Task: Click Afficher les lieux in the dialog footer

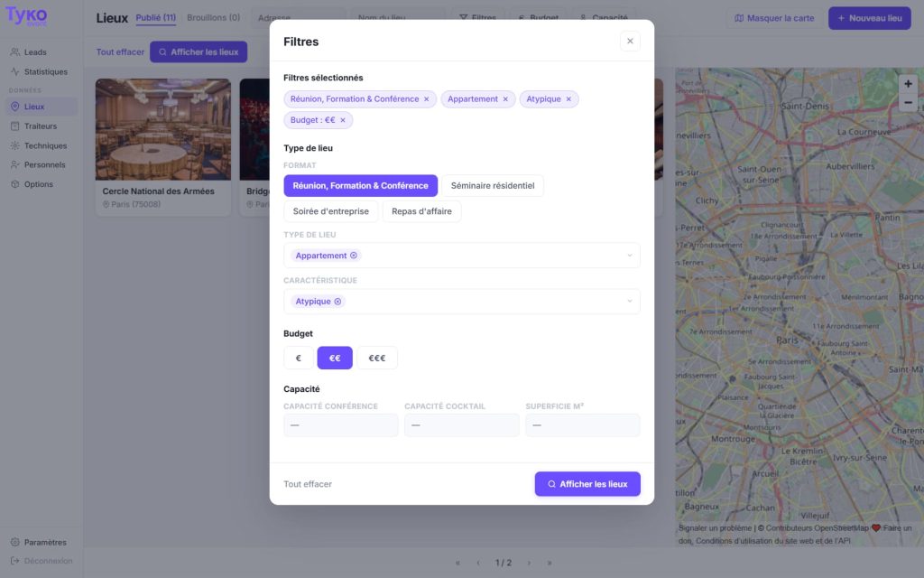Action: (x=587, y=484)
